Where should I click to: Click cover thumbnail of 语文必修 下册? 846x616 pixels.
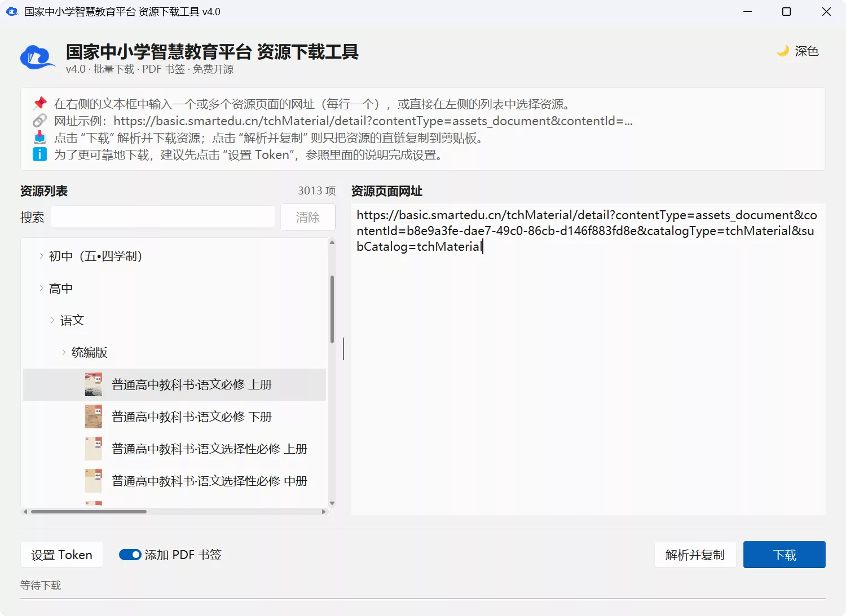click(94, 416)
